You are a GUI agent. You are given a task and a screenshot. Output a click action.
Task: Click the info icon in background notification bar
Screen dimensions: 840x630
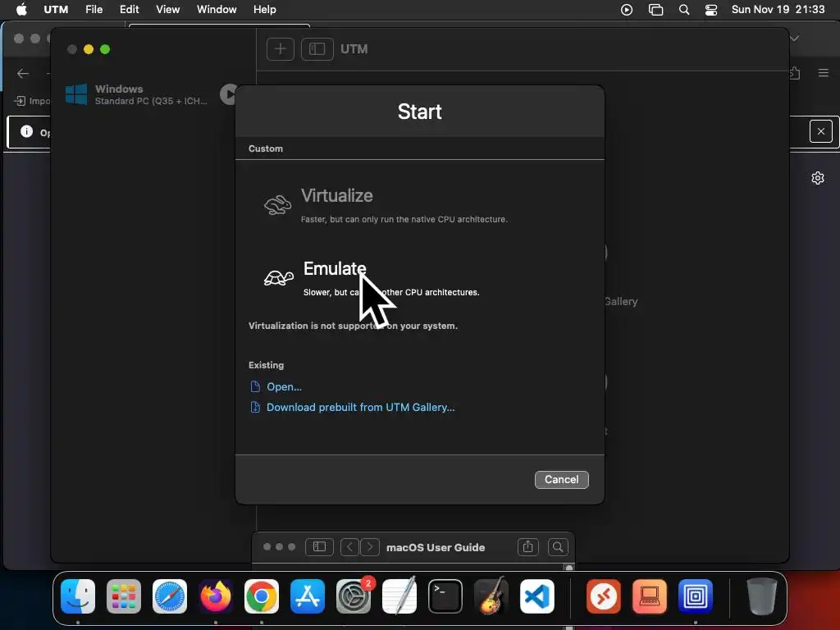[x=26, y=131]
